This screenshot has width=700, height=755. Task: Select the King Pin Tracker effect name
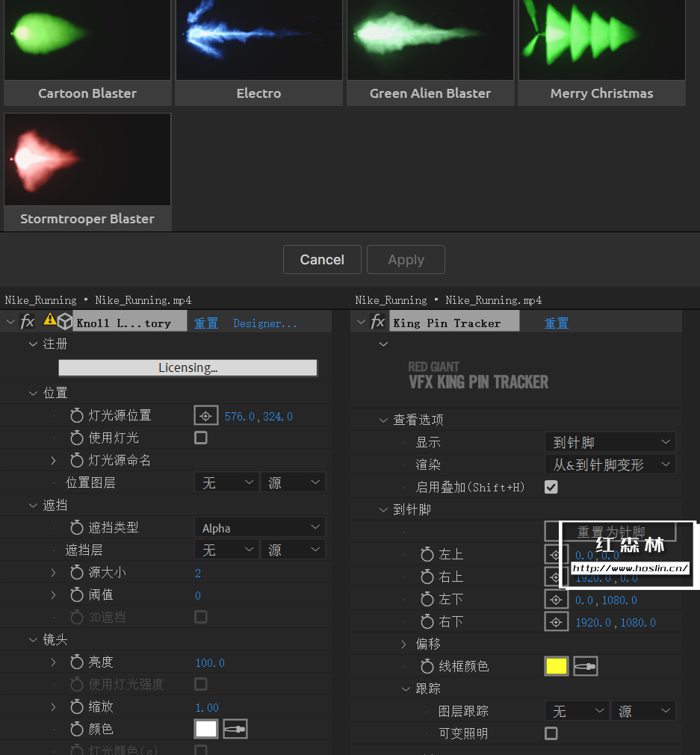coord(454,321)
